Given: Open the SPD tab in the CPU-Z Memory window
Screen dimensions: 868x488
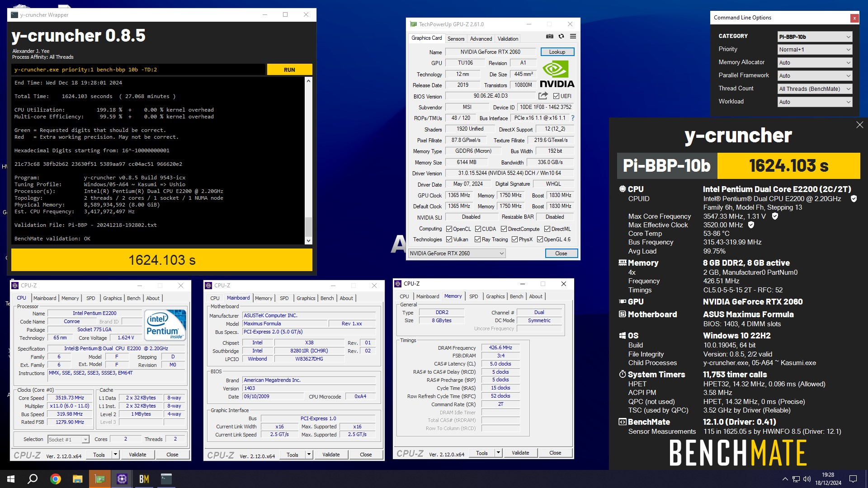Looking at the screenshot, I should pyautogui.click(x=473, y=296).
